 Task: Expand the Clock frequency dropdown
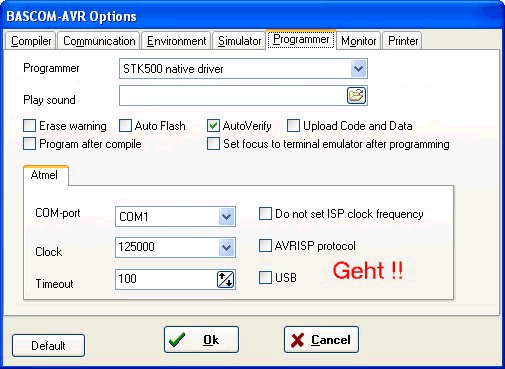[227, 247]
